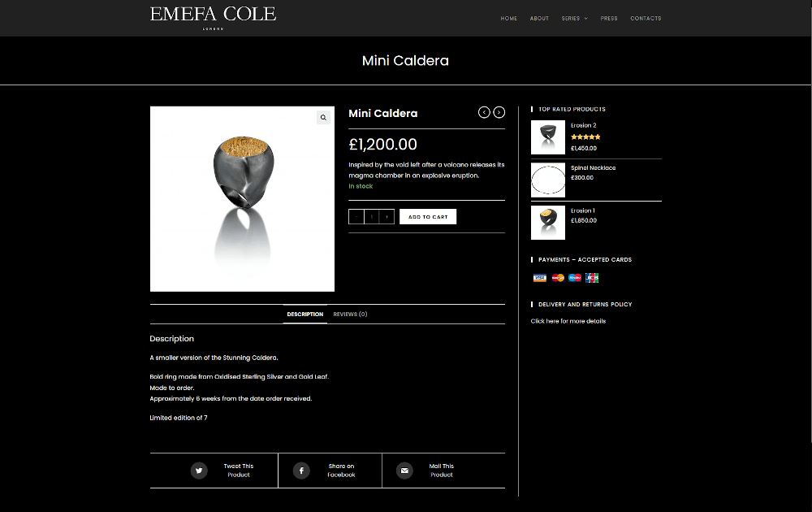Expand the Series dropdown menu
812x512 pixels.
point(574,19)
